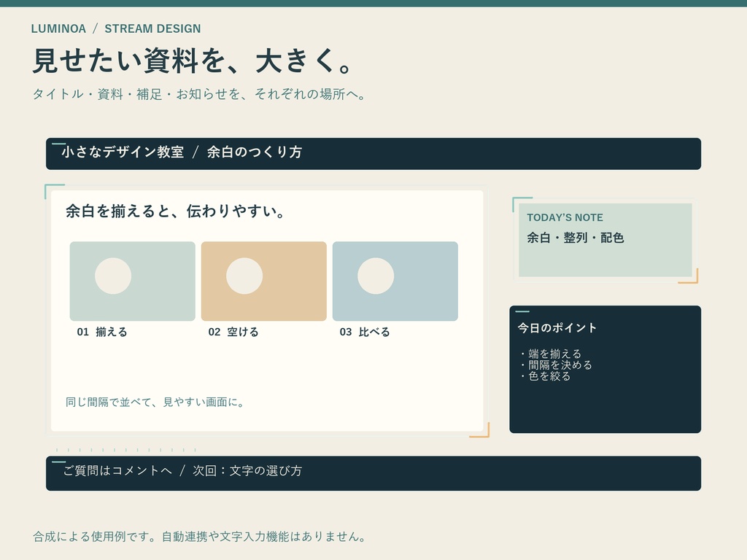Click the caption 01 揃える
The width and height of the screenshot is (747, 560).
coord(102,332)
